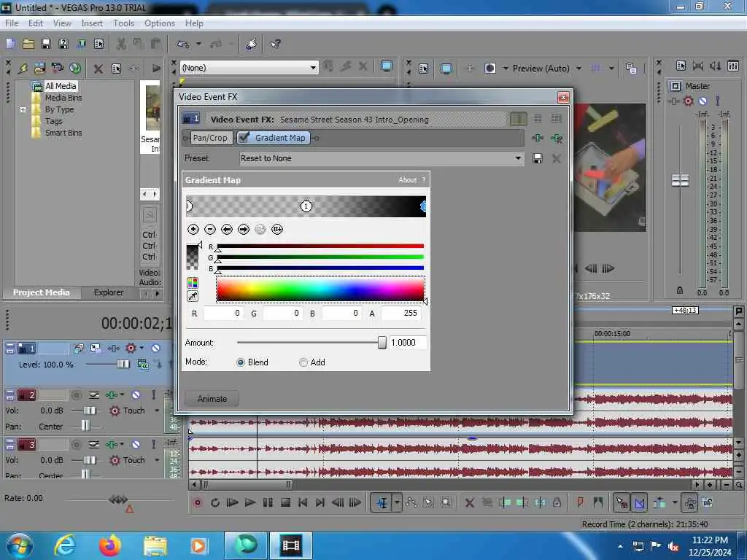747x560 pixels.
Task: Open edit tool dropdown arrow
Action: coord(397,503)
